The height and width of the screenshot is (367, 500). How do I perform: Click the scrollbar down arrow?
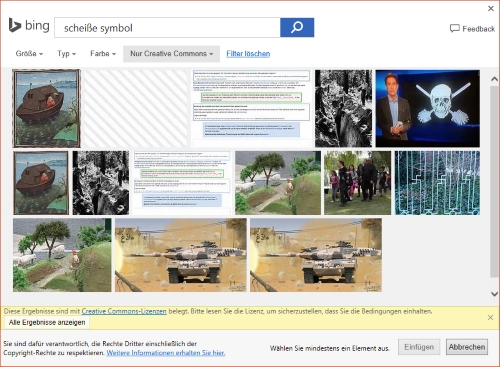click(x=494, y=294)
